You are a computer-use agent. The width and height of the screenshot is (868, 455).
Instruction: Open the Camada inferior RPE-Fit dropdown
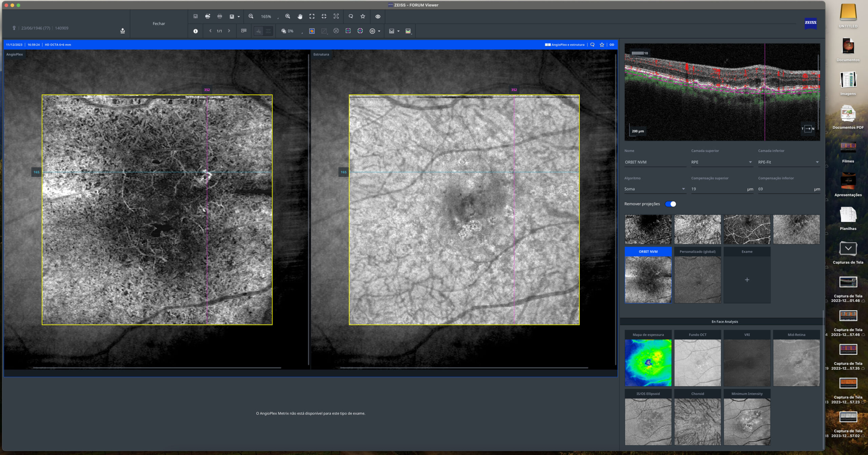[x=789, y=162]
